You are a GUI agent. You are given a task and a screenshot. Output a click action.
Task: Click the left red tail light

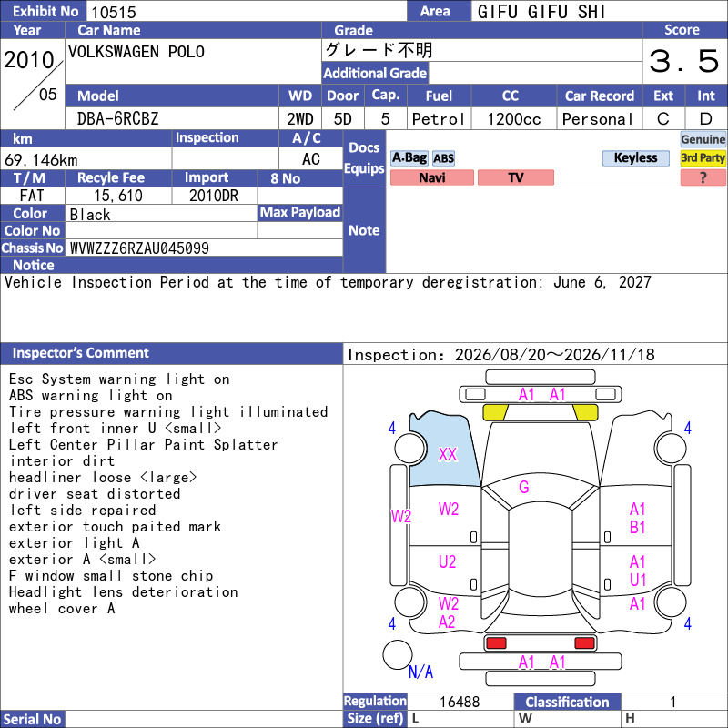pos(496,643)
